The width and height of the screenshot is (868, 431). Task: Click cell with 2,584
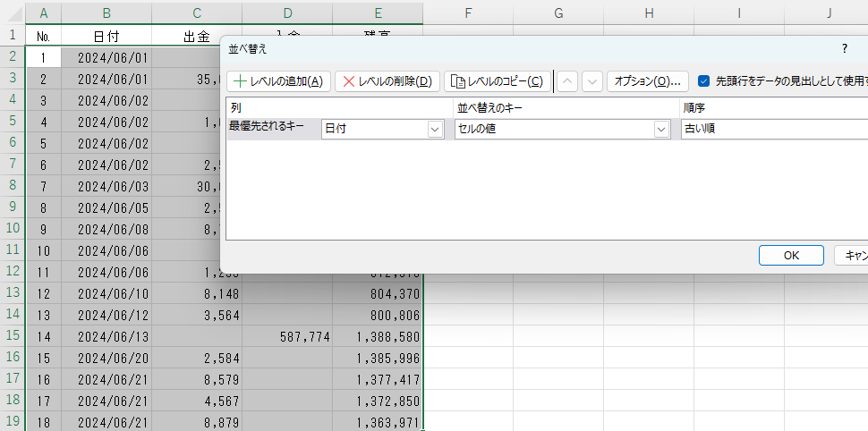pyautogui.click(x=197, y=358)
